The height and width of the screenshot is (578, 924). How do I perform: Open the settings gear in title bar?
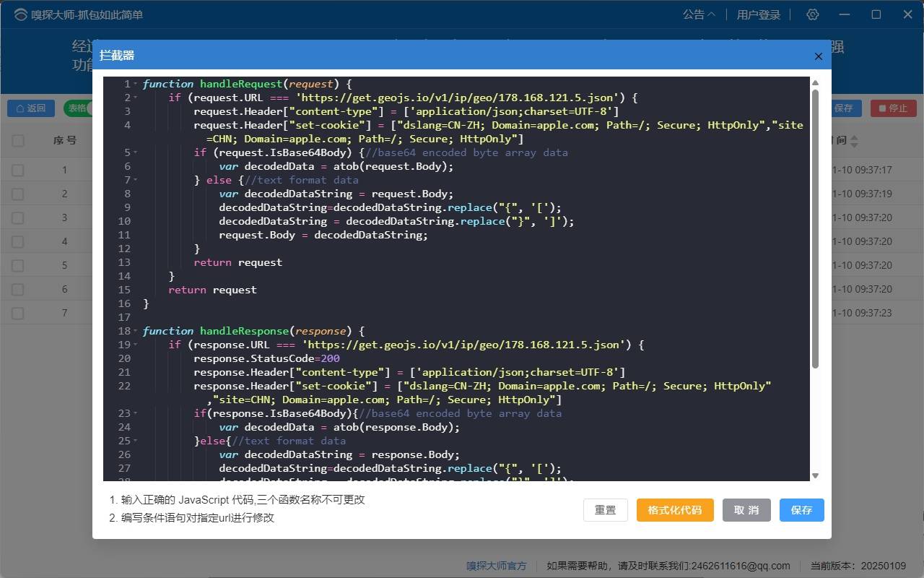tap(813, 14)
